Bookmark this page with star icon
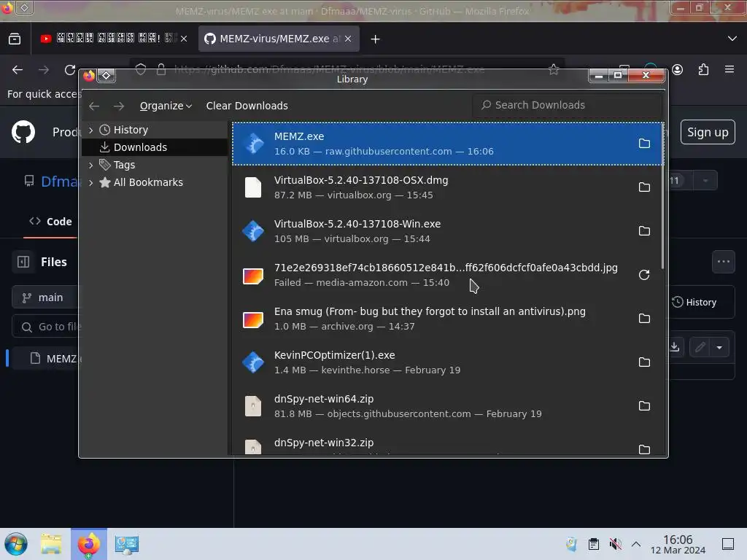This screenshot has width=747, height=560. 554,70
